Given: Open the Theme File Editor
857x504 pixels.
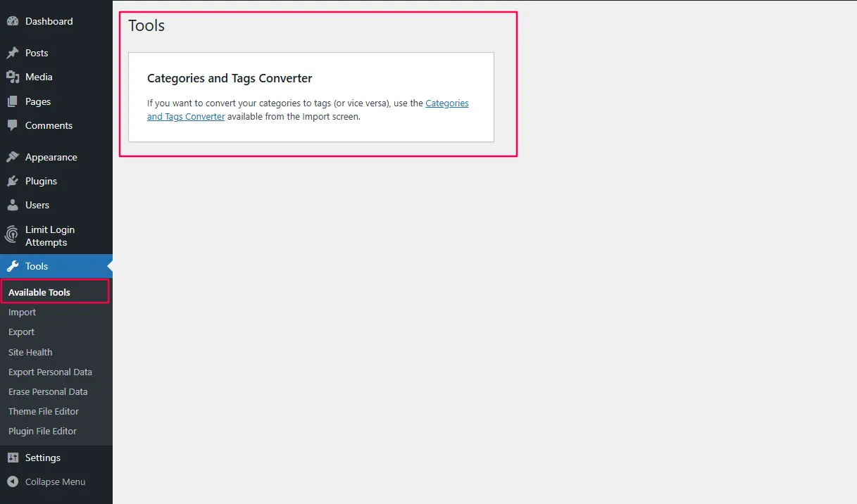Looking at the screenshot, I should click(x=43, y=411).
